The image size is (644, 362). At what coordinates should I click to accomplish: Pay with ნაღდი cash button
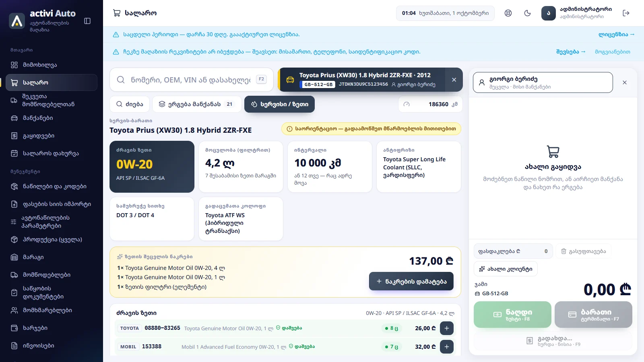point(512,315)
